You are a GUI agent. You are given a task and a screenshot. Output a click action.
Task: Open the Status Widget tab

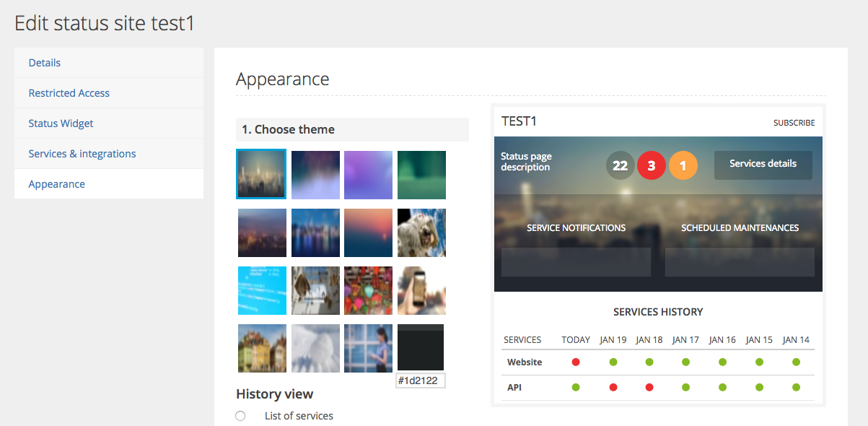pyautogui.click(x=109, y=123)
